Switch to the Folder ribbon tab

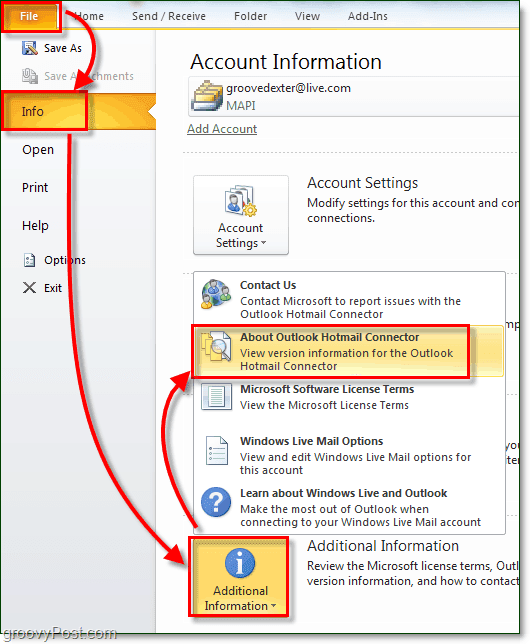(250, 16)
